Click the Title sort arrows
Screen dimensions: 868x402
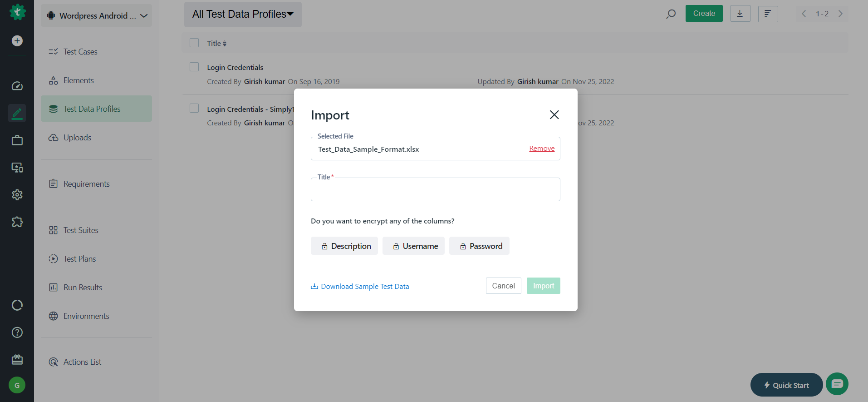tap(225, 44)
